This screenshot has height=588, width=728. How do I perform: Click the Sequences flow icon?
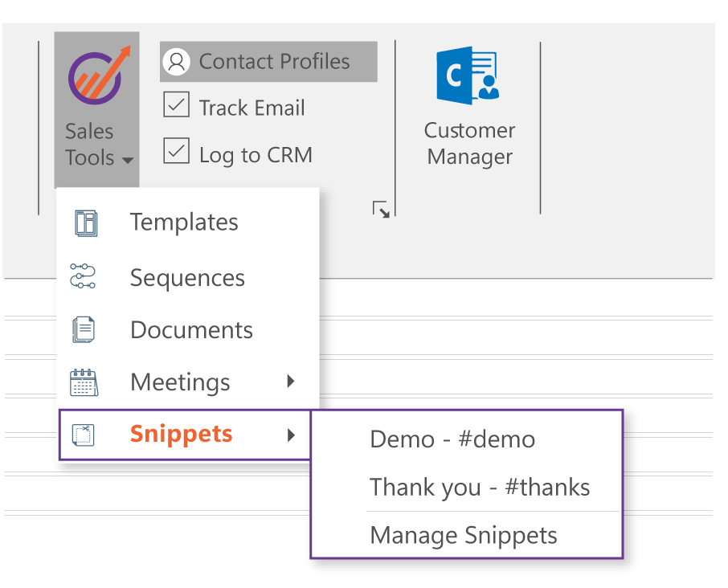point(83,276)
